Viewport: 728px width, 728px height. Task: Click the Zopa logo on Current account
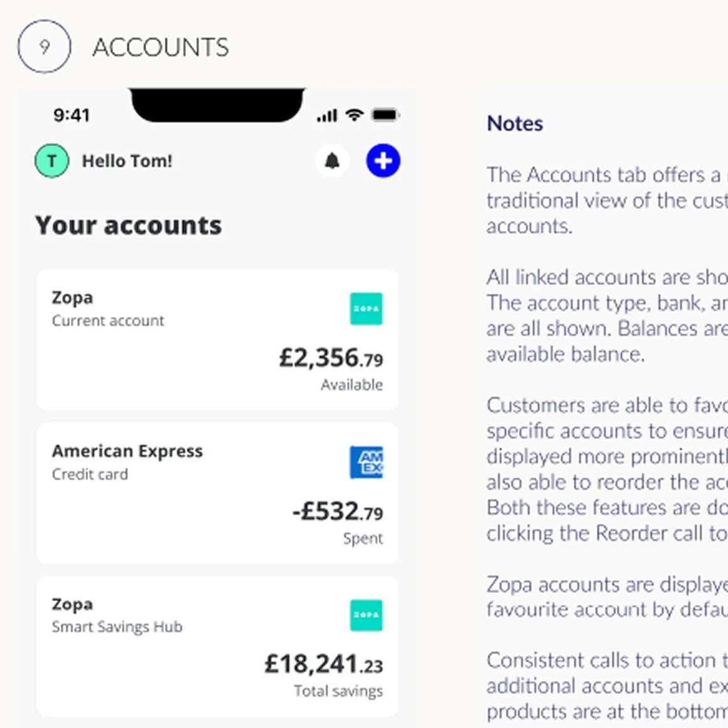click(366, 309)
